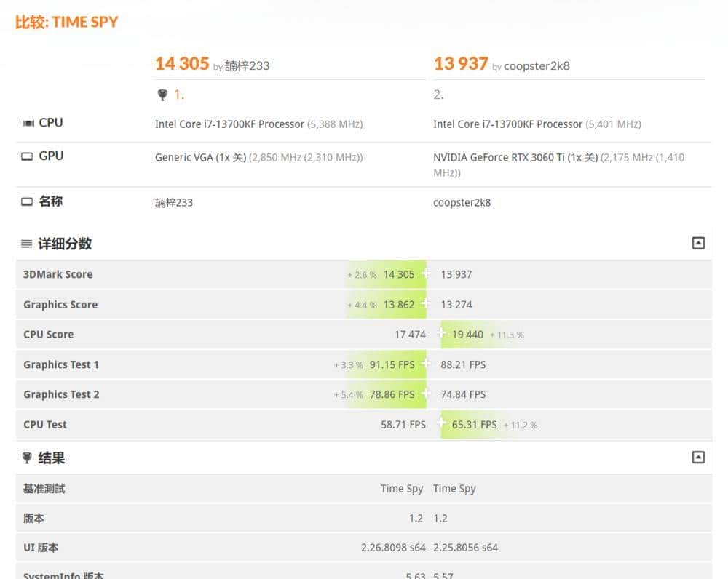Viewport: 728px width, 579px height.
Task: Open coopster2k8's profile link
Action: coord(537,65)
